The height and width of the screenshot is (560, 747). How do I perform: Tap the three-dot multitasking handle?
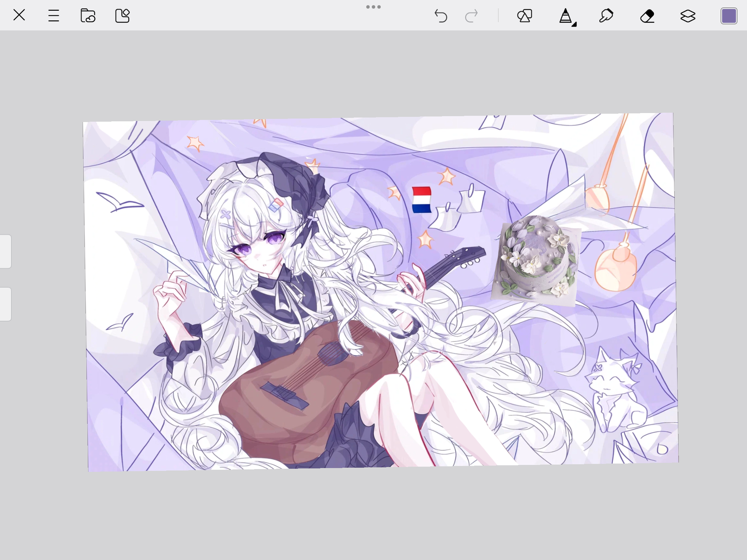pyautogui.click(x=373, y=7)
